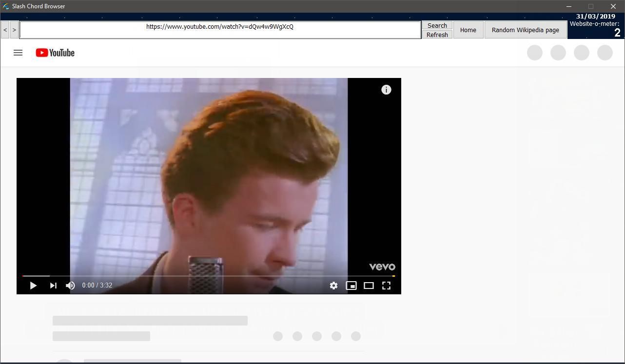625x364 pixels.
Task: Show video info card icon
Action: (x=386, y=90)
